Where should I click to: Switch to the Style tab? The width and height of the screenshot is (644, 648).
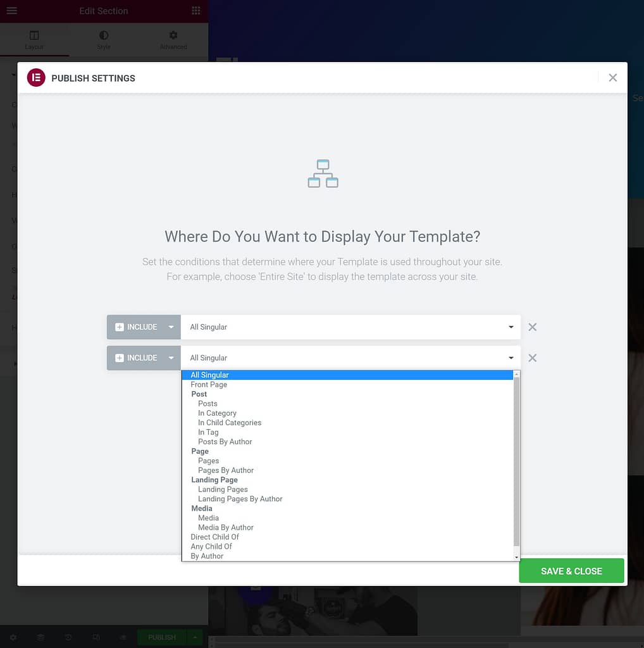click(x=104, y=40)
